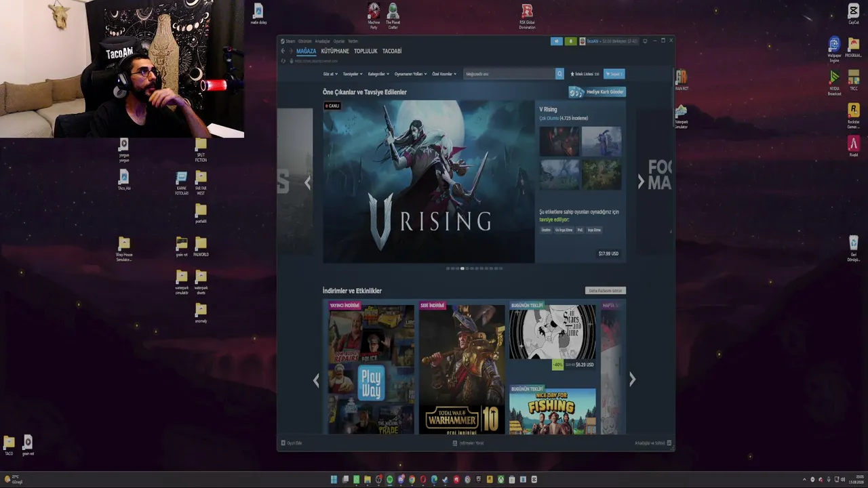868x488 pixels.
Task: Expand the Tavsiyeler dropdown
Action: [x=352, y=74]
